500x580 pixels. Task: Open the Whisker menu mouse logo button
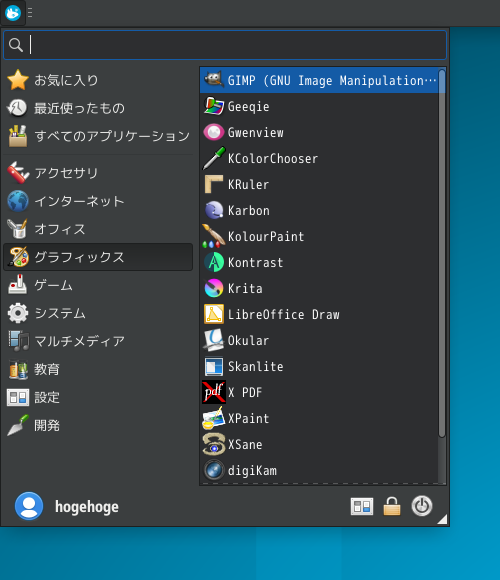click(x=13, y=13)
